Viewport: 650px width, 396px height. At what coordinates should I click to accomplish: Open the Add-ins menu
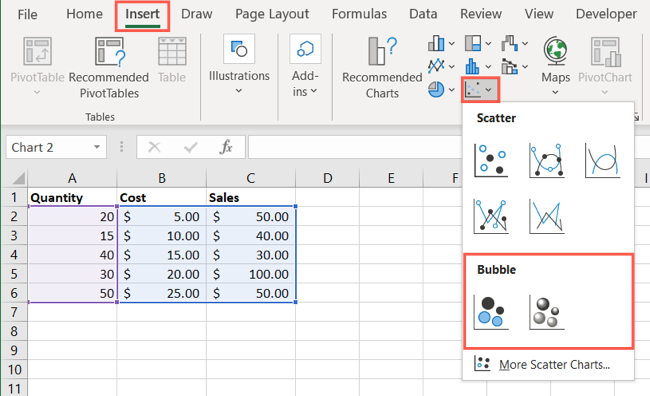click(x=305, y=66)
